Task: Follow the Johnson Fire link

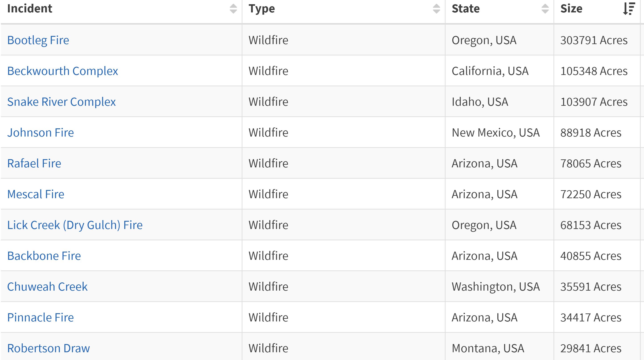Action: [x=41, y=133]
